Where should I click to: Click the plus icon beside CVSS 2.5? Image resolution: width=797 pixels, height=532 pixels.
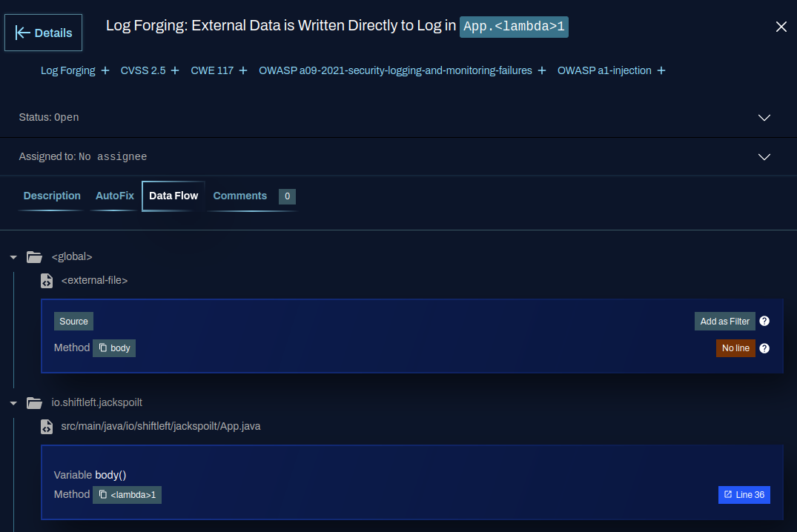[175, 71]
